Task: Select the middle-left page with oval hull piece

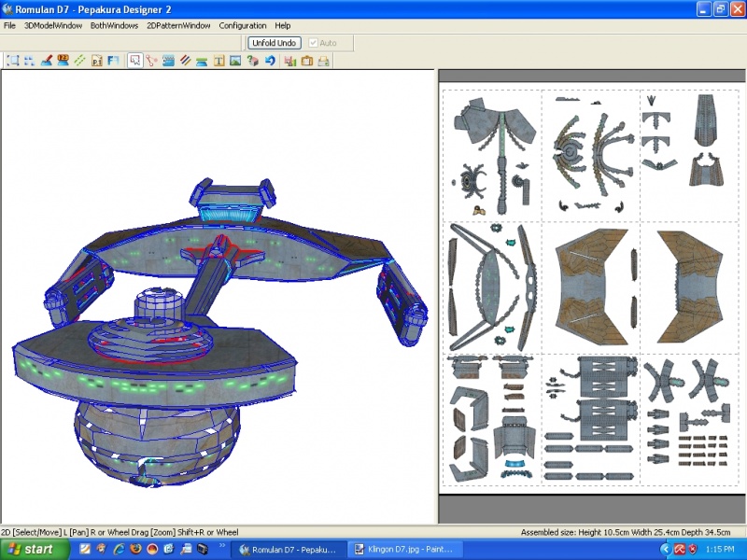Action: (493, 287)
